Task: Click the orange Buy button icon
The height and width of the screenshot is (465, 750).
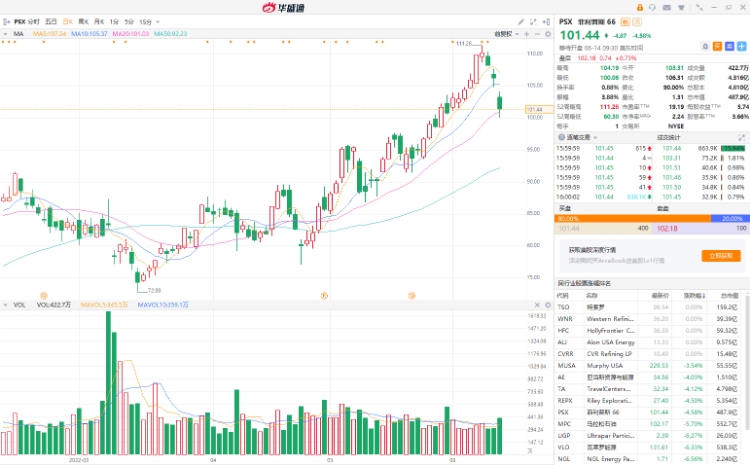Action: pyautogui.click(x=717, y=46)
